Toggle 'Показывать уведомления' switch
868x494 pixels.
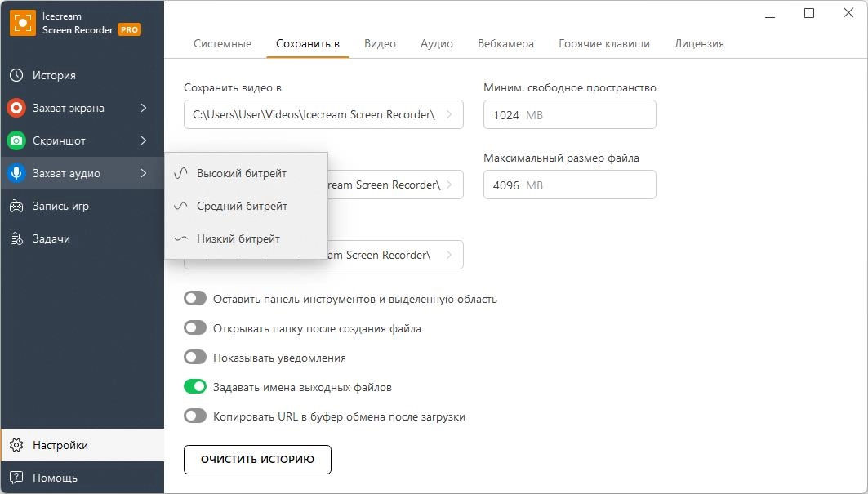tap(195, 358)
